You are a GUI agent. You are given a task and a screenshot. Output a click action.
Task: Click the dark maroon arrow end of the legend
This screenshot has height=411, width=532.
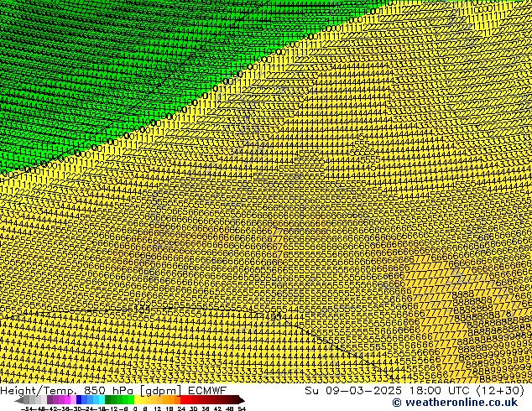(x=242, y=400)
